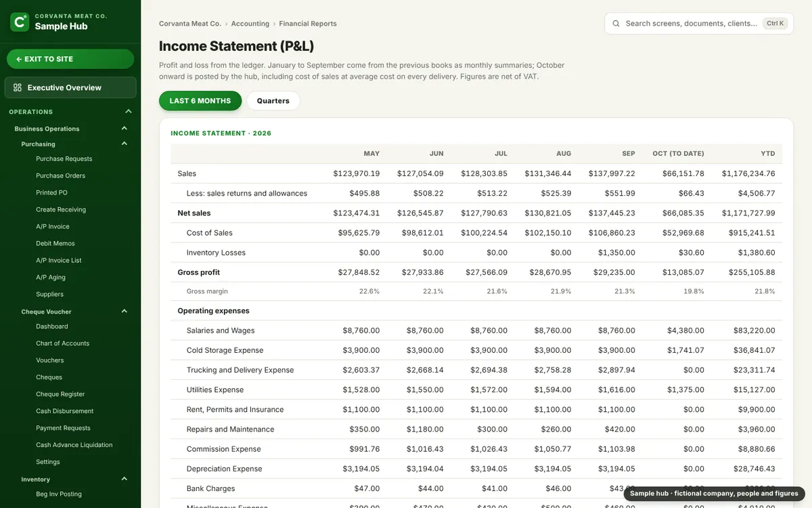Open the Accounting breadcrumb link
The width and height of the screenshot is (812, 508).
click(250, 24)
